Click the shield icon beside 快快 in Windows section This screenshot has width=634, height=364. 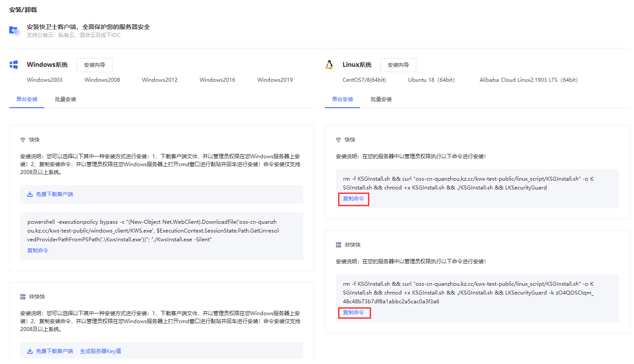point(23,140)
